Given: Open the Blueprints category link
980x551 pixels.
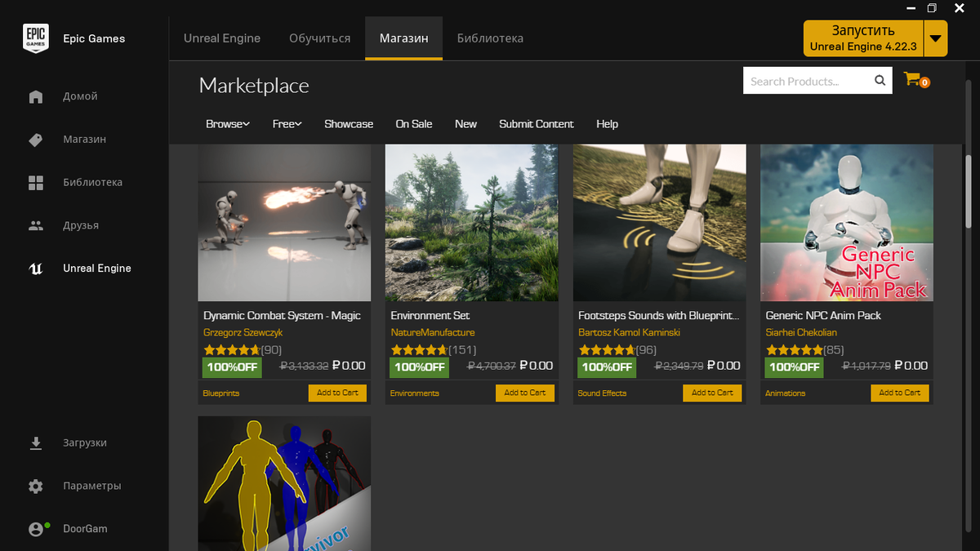Looking at the screenshot, I should tap(221, 393).
